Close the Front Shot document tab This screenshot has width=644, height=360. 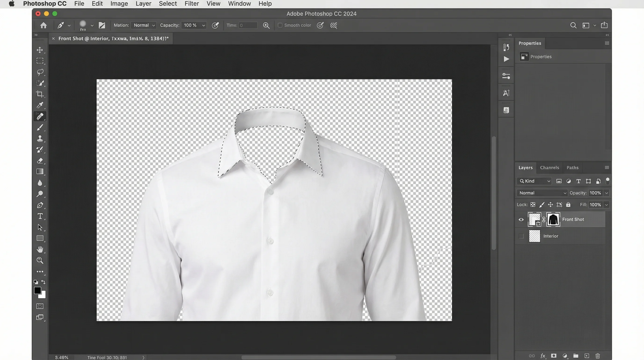pyautogui.click(x=53, y=38)
